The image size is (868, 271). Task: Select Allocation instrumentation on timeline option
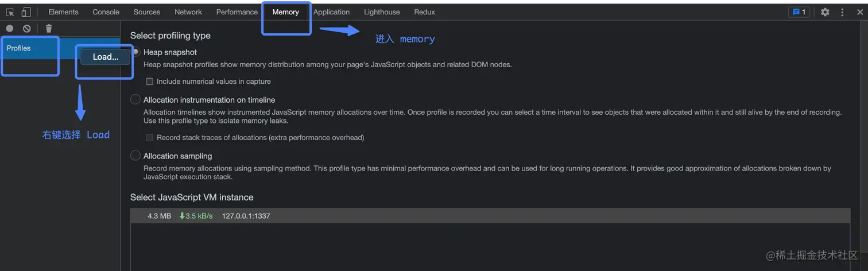135,100
